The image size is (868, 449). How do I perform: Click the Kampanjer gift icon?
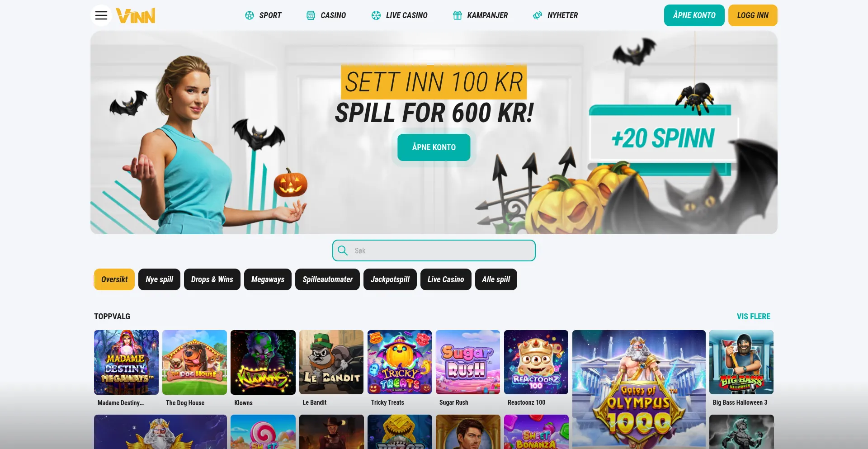(457, 15)
